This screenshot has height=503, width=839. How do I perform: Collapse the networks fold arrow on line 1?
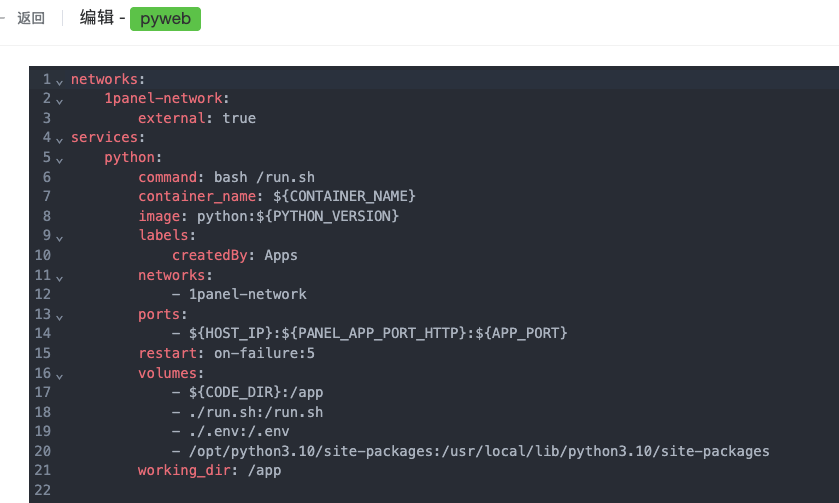click(x=59, y=82)
